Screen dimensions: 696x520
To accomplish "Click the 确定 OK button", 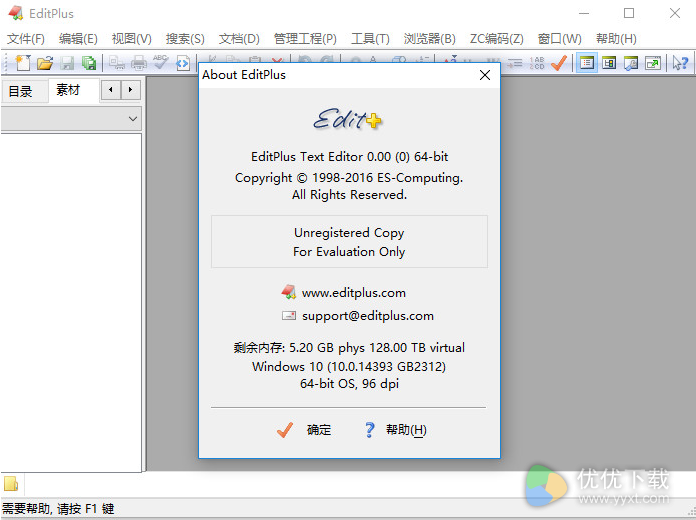I will tap(304, 429).
